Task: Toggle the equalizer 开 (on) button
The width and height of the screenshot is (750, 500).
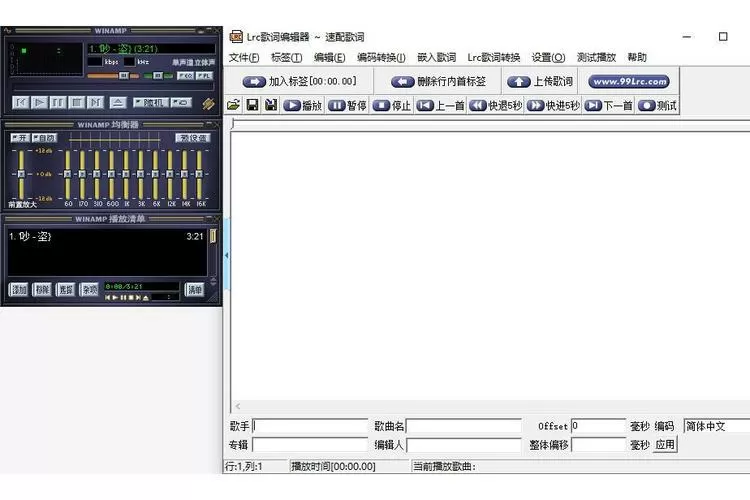Action: [20, 138]
